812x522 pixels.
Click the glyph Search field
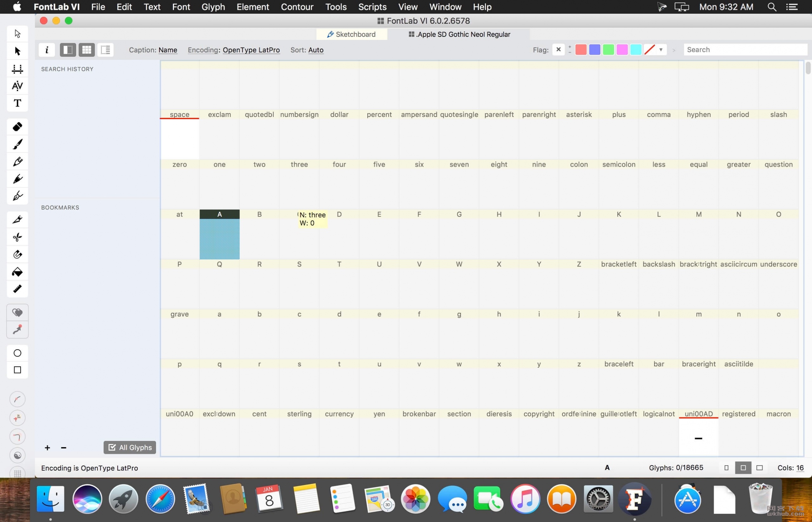(x=745, y=50)
